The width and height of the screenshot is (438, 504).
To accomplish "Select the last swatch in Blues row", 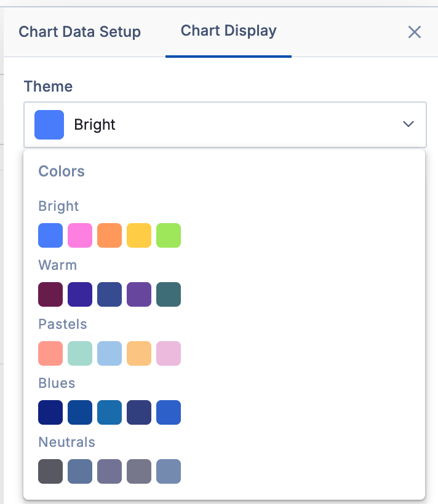I will click(169, 412).
